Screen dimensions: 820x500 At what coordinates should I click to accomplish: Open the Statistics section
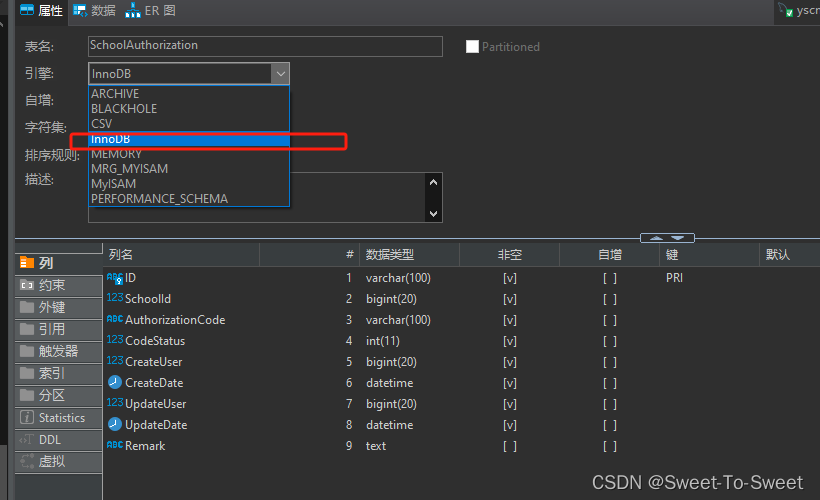(59, 417)
